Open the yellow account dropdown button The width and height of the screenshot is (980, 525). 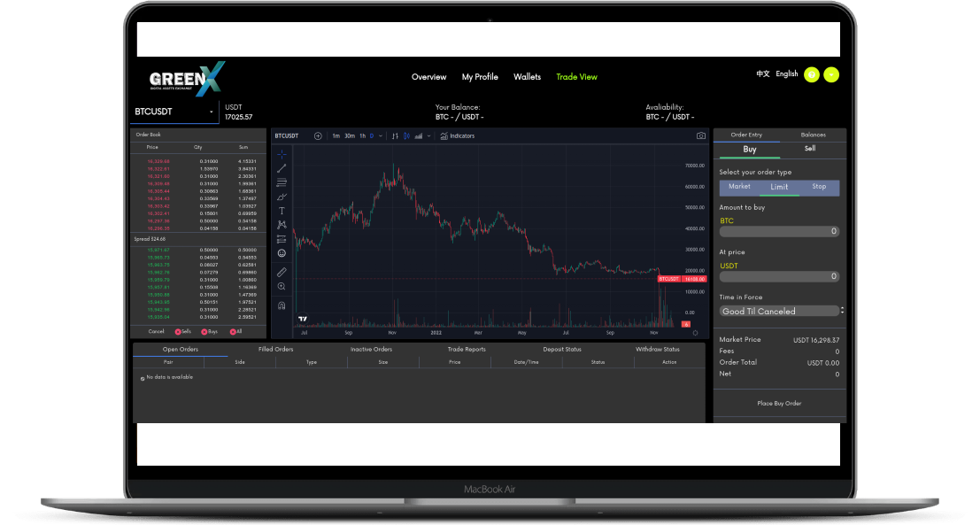point(831,75)
